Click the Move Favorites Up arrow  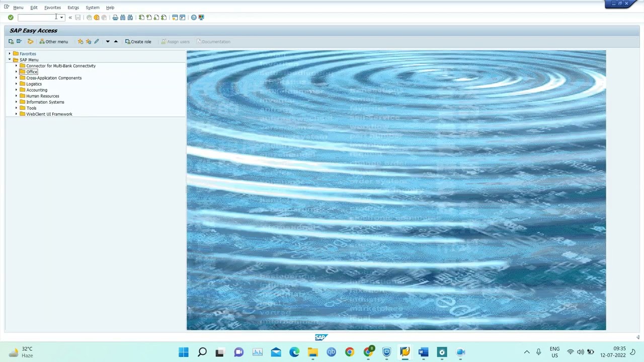point(116,42)
